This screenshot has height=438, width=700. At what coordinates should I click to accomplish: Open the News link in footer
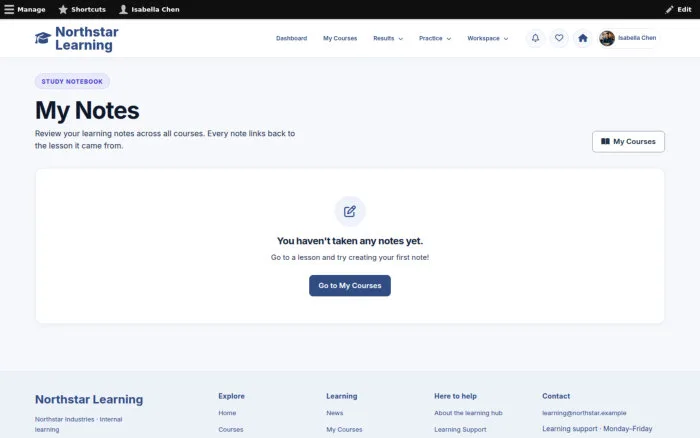335,413
